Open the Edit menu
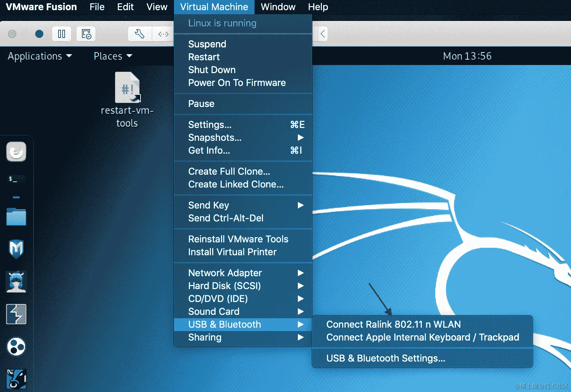 pyautogui.click(x=125, y=7)
